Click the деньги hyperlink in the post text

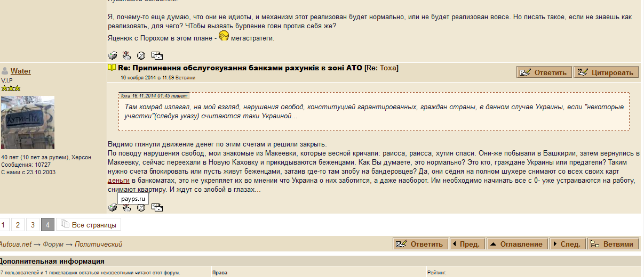tap(118, 181)
